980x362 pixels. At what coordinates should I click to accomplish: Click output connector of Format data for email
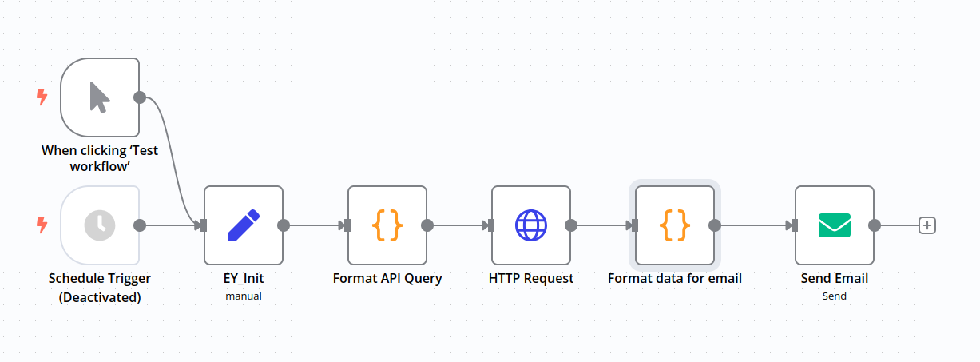tap(715, 225)
